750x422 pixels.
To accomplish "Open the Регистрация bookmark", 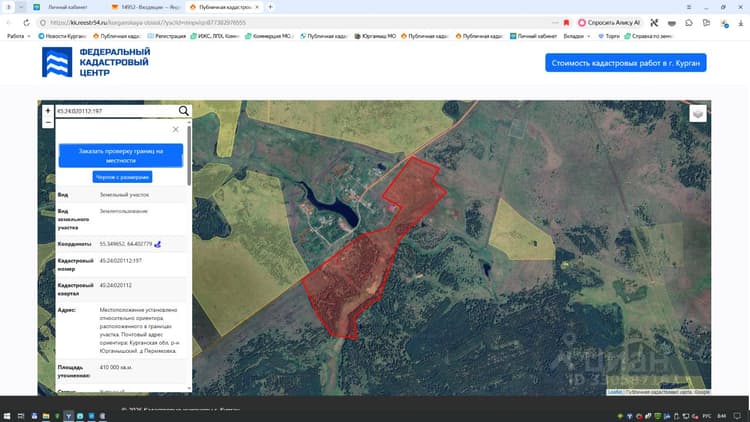I will [166, 36].
